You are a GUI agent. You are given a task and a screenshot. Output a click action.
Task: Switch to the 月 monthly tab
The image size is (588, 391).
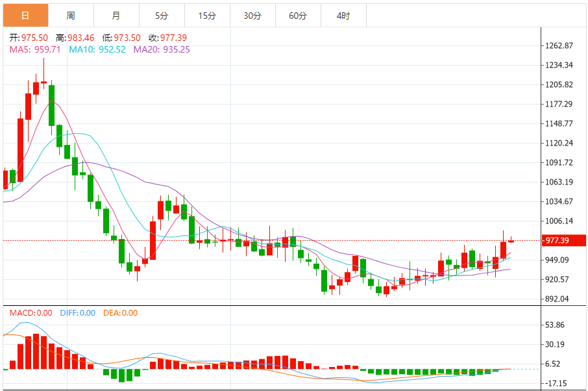[x=116, y=16]
